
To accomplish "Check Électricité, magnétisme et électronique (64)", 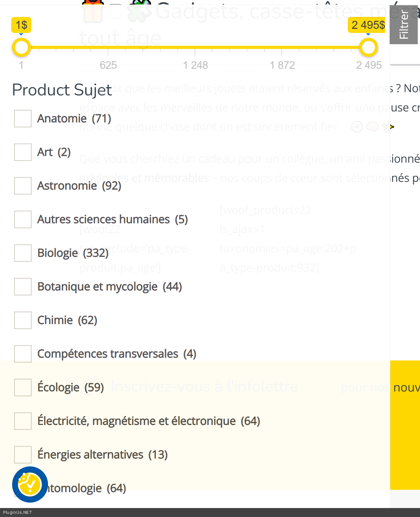I will pos(23,421).
